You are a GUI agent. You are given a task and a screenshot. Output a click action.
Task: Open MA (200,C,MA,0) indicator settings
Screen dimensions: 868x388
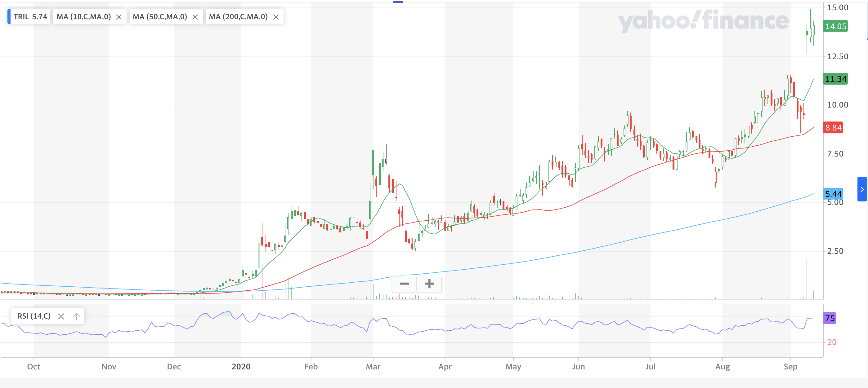(x=238, y=17)
